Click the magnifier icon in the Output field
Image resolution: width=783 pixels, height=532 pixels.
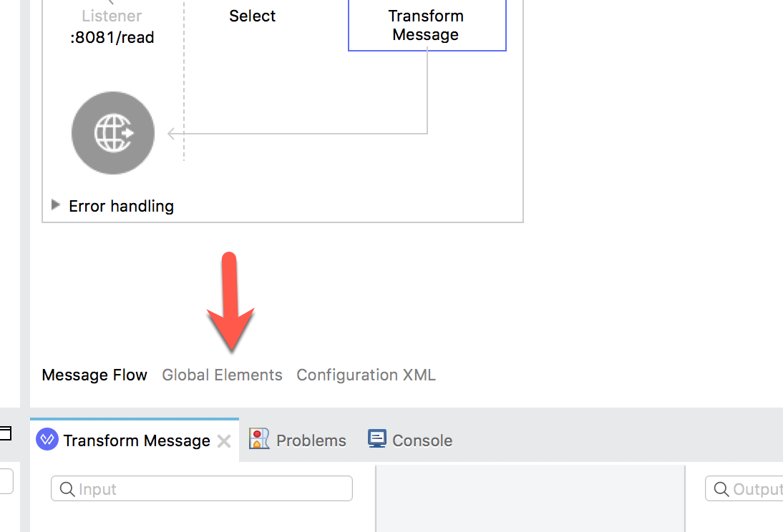(721, 489)
